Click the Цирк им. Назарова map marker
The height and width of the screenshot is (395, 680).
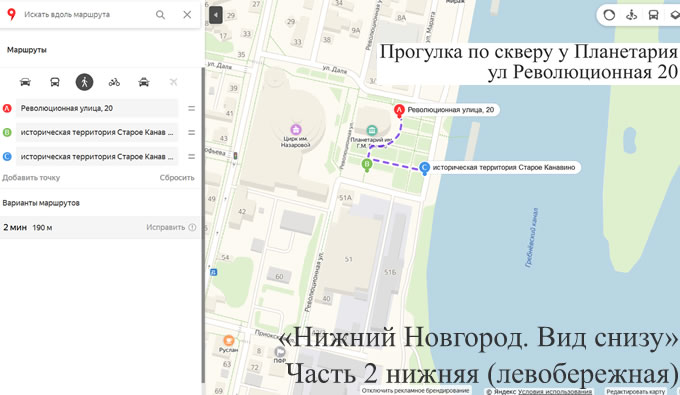[295, 129]
